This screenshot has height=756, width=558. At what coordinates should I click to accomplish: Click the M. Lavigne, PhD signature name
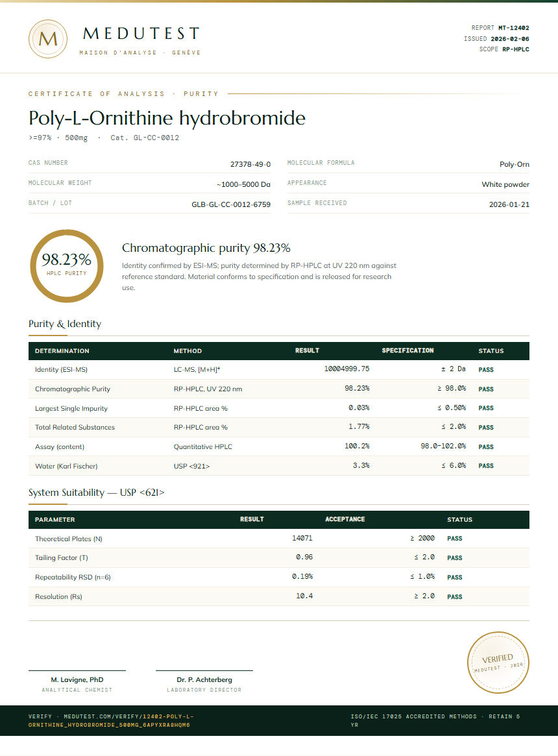pos(77,680)
